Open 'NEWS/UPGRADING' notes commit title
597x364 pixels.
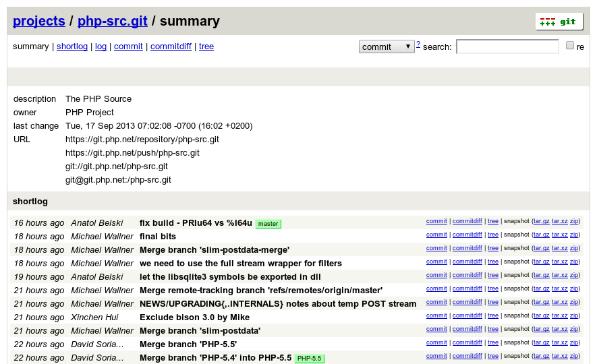(x=278, y=304)
